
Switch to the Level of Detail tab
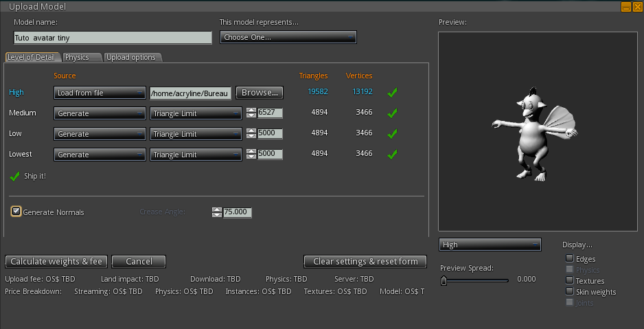coord(32,57)
